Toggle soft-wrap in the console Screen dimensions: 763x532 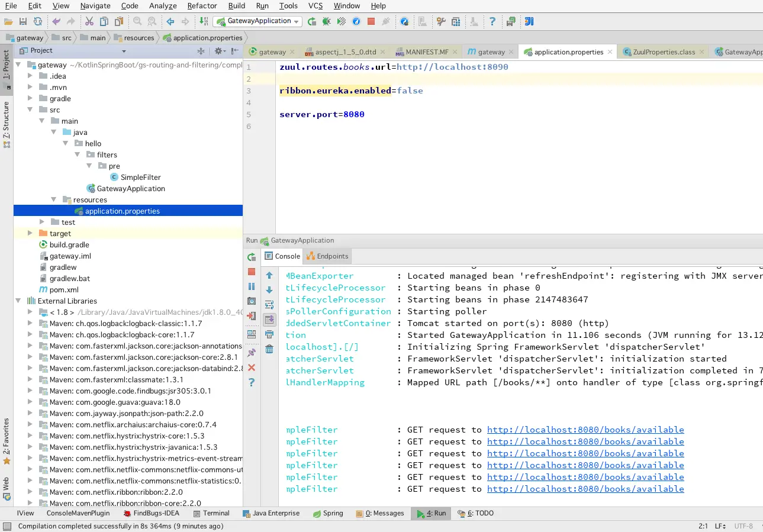click(x=269, y=305)
